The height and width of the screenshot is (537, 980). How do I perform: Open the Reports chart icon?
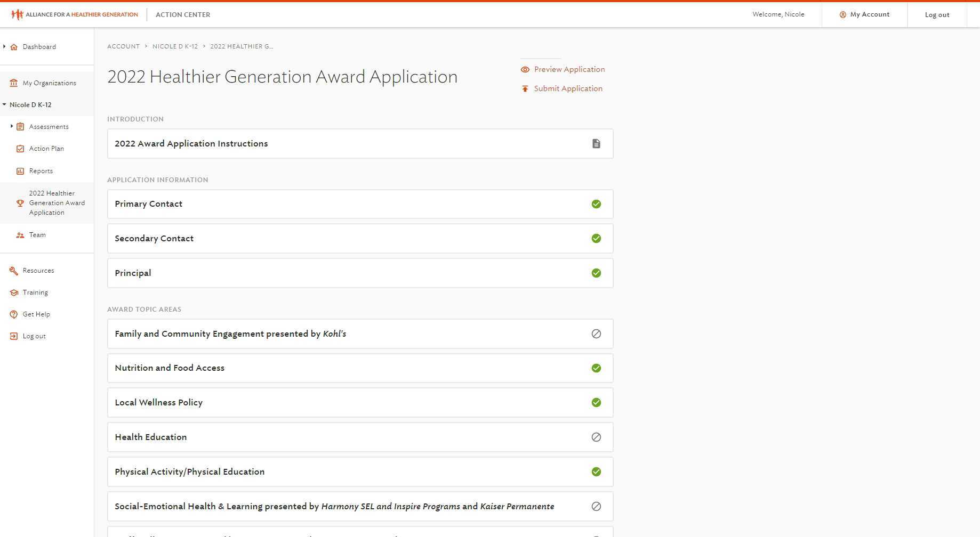pos(20,170)
